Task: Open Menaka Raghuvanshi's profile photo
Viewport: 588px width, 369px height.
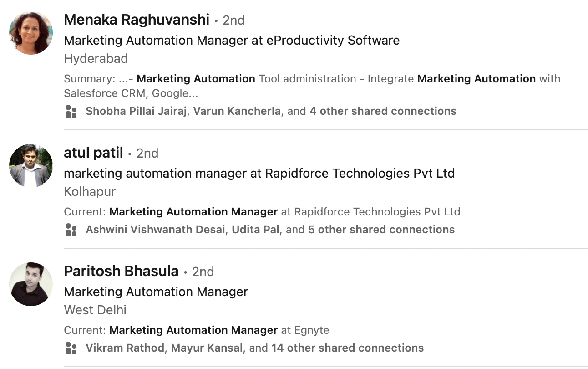Action: (31, 33)
